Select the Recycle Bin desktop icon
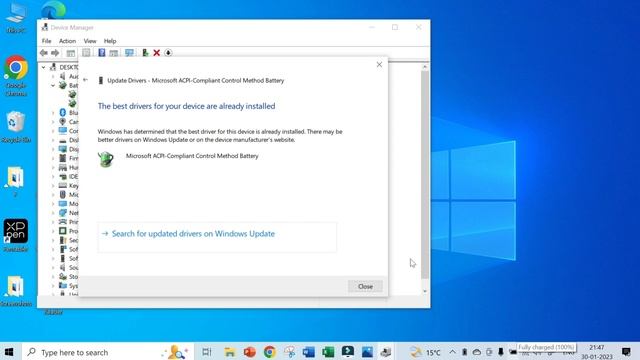This screenshot has width=640, height=360. (x=16, y=127)
